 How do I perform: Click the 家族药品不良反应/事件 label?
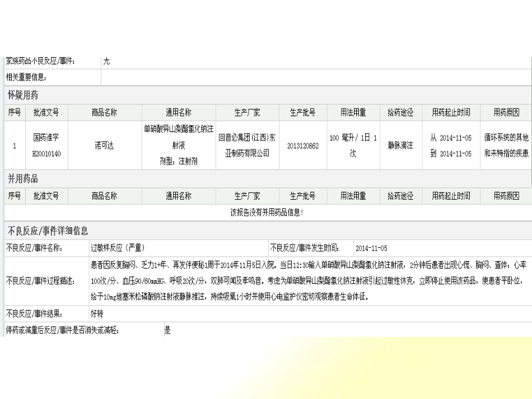tap(40, 62)
